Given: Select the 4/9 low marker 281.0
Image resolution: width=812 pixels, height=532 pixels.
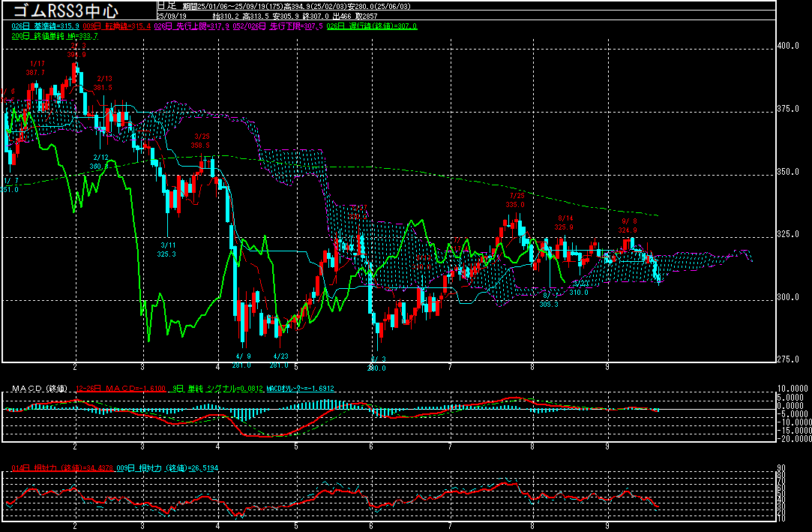Looking at the screenshot, I should point(241,360).
